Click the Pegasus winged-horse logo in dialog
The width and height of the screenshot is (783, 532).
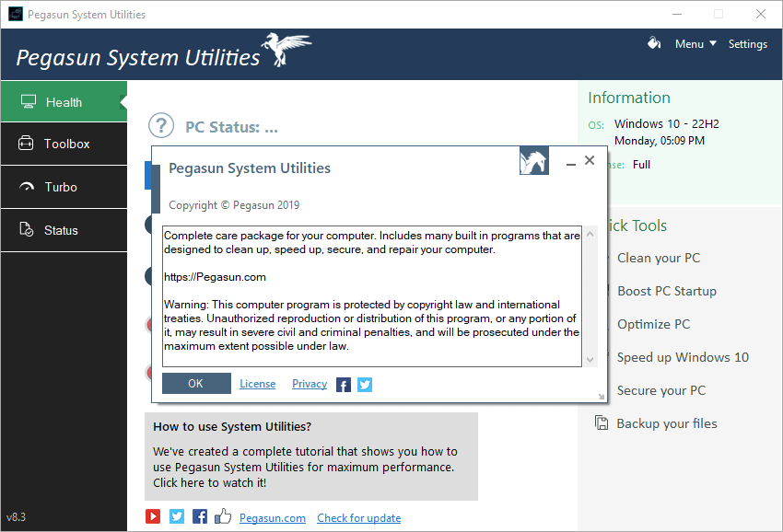pos(534,159)
